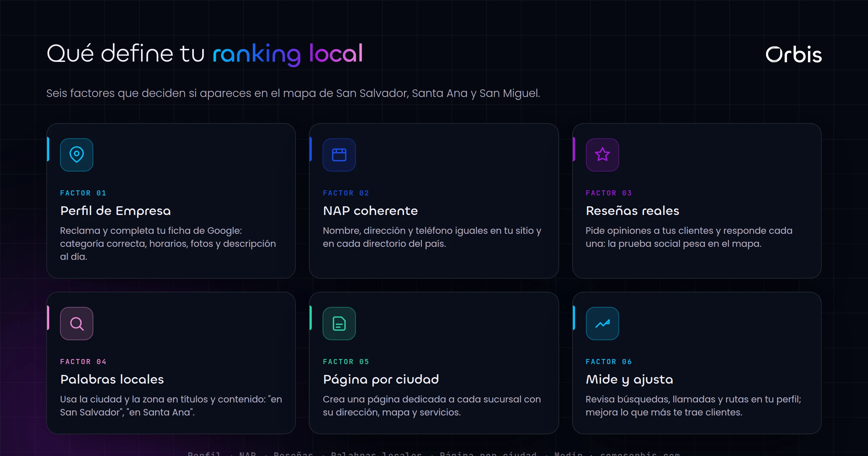Select the 'Perfil de Empresa' card title
Screen dimensions: 868x456
click(115, 211)
